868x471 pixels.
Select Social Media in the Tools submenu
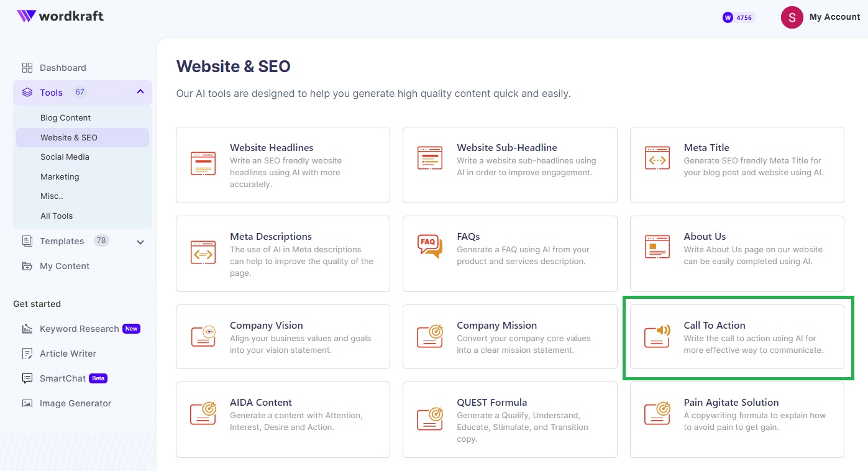pyautogui.click(x=65, y=157)
